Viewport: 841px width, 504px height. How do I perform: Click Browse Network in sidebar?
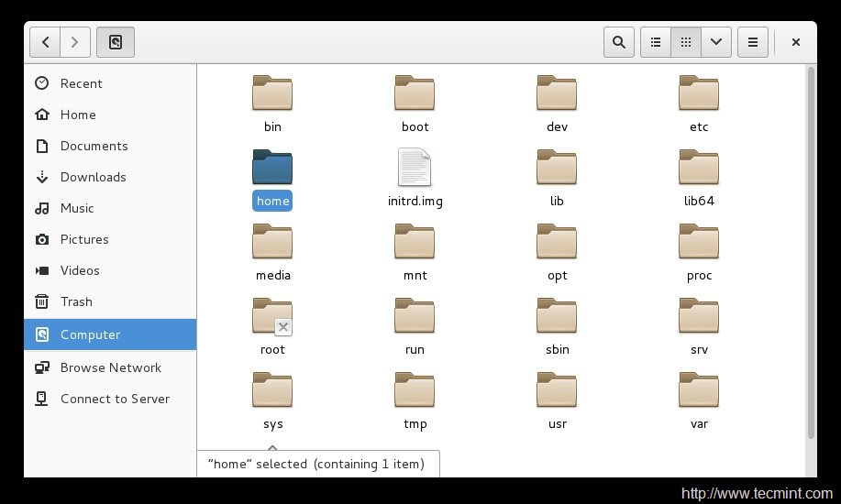[110, 367]
